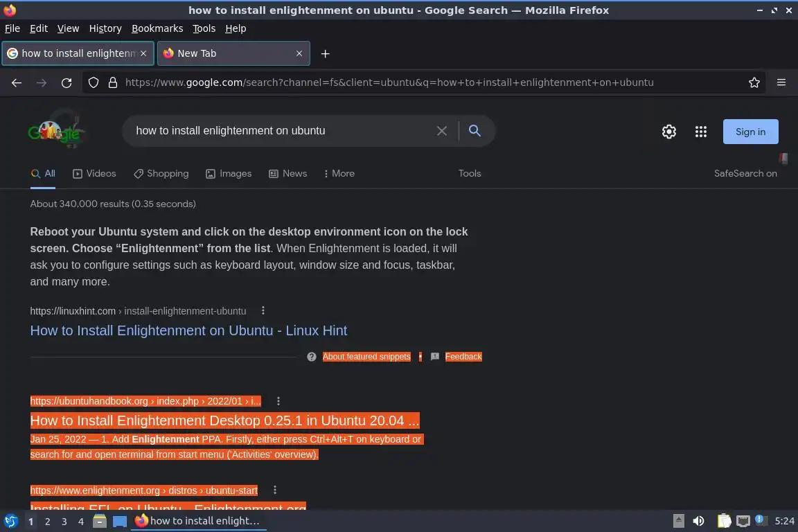Open the taskbar start menu
The height and width of the screenshot is (532, 798).
tap(10, 522)
